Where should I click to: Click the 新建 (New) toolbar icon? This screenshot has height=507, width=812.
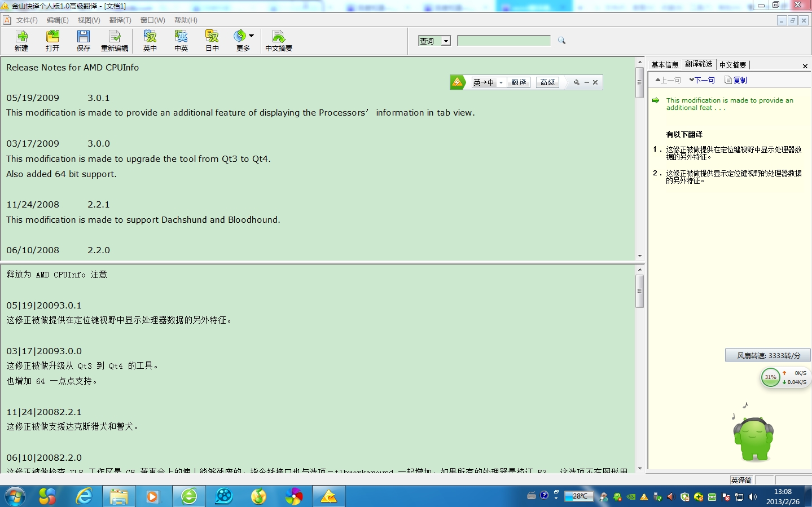coord(21,41)
